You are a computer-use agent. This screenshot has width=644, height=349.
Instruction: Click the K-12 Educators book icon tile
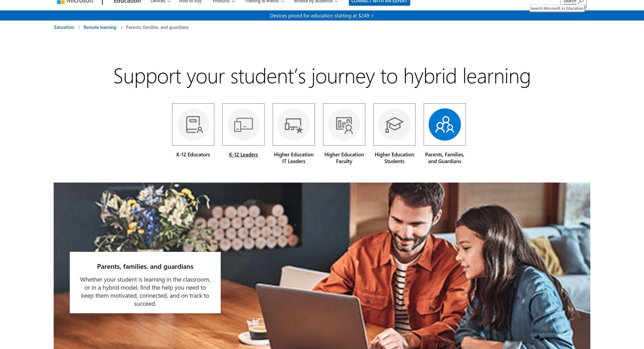[193, 124]
